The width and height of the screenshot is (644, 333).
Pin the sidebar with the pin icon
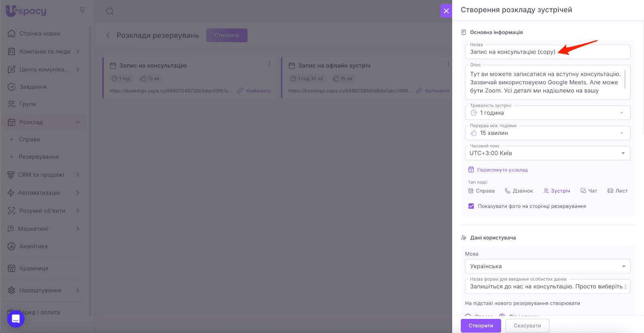point(82,10)
